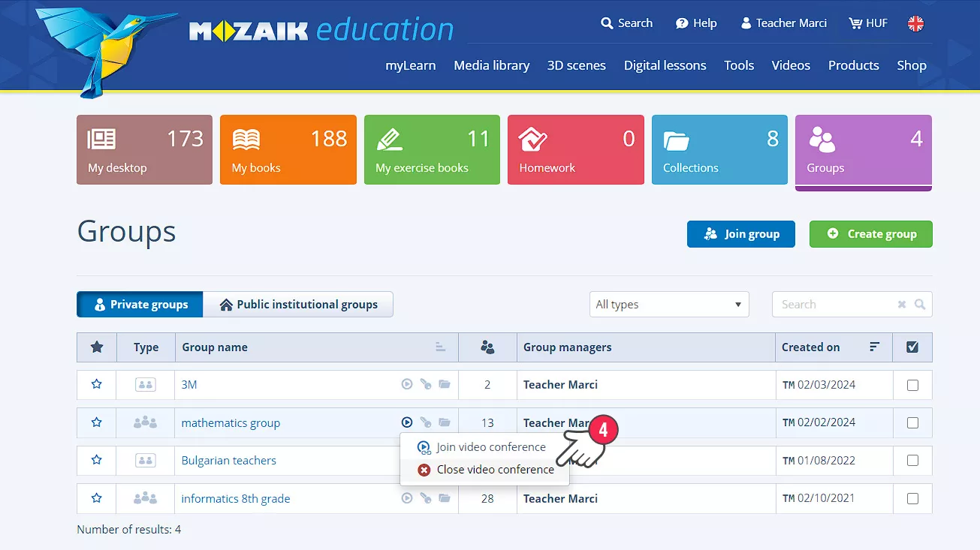
Task: Select Close video conference menu entry
Action: point(495,470)
